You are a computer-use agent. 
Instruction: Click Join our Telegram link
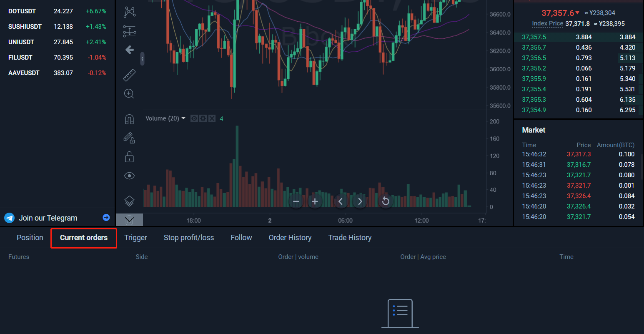[x=48, y=218]
